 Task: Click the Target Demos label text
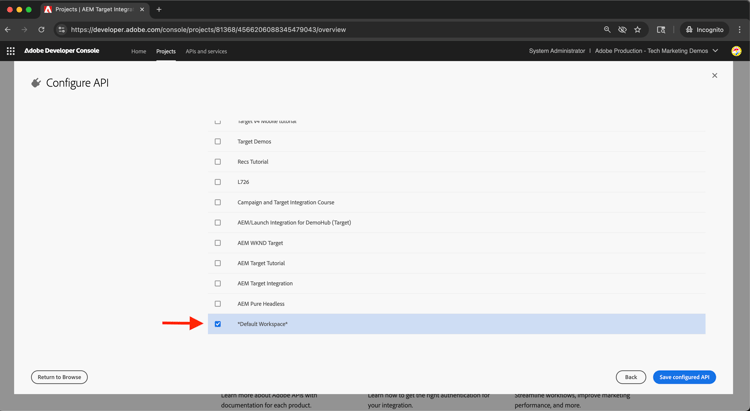point(254,142)
